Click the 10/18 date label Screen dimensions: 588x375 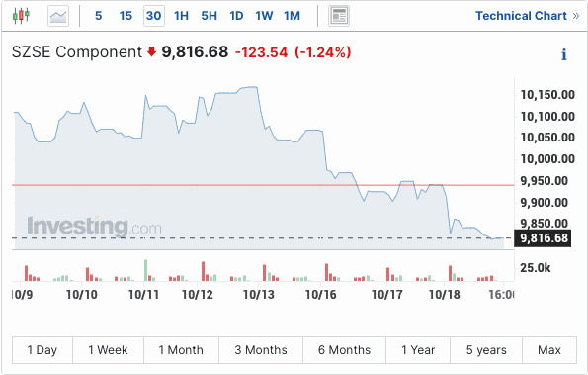coord(444,295)
